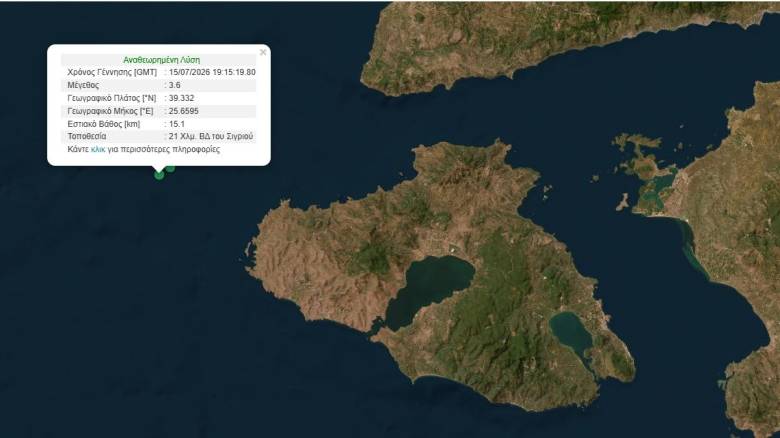Click the longitude value 25.6595
Image resolution: width=780 pixels, height=438 pixels.
point(184,111)
